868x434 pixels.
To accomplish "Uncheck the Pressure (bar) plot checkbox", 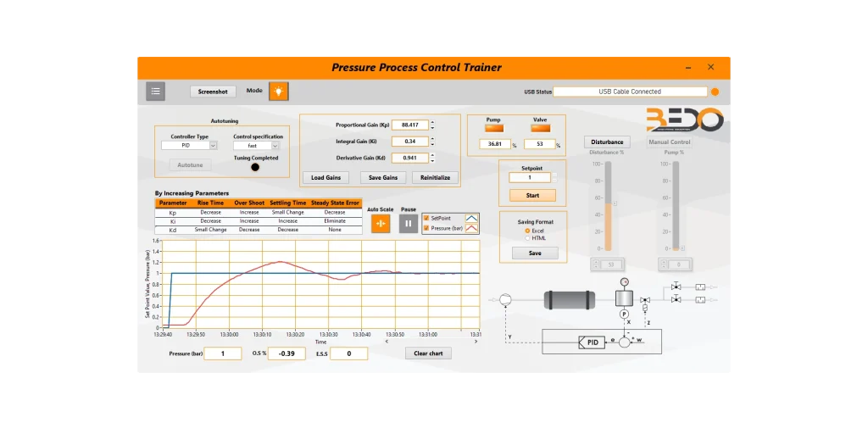I will [x=426, y=228].
